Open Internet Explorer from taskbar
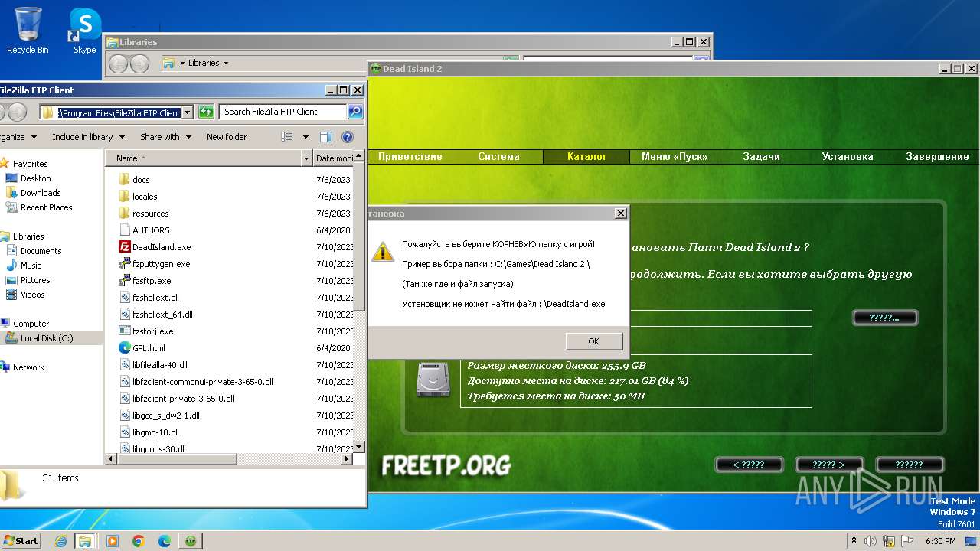The height and width of the screenshot is (551, 980). click(61, 541)
